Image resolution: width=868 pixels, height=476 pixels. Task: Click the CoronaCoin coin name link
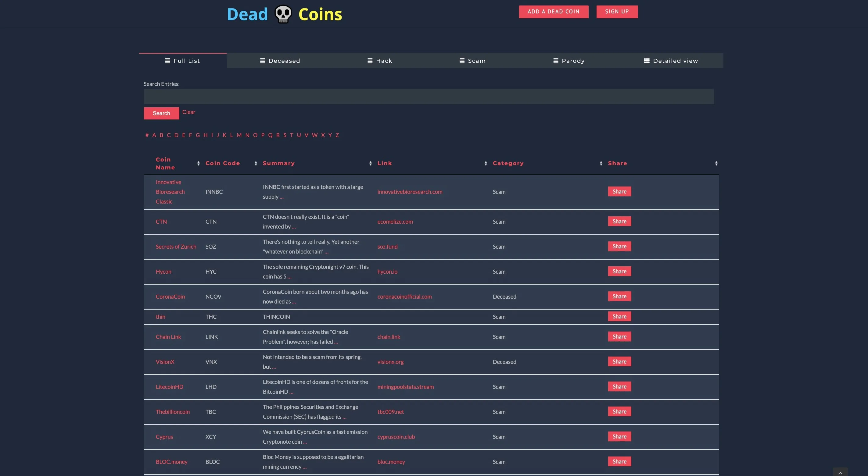(170, 297)
